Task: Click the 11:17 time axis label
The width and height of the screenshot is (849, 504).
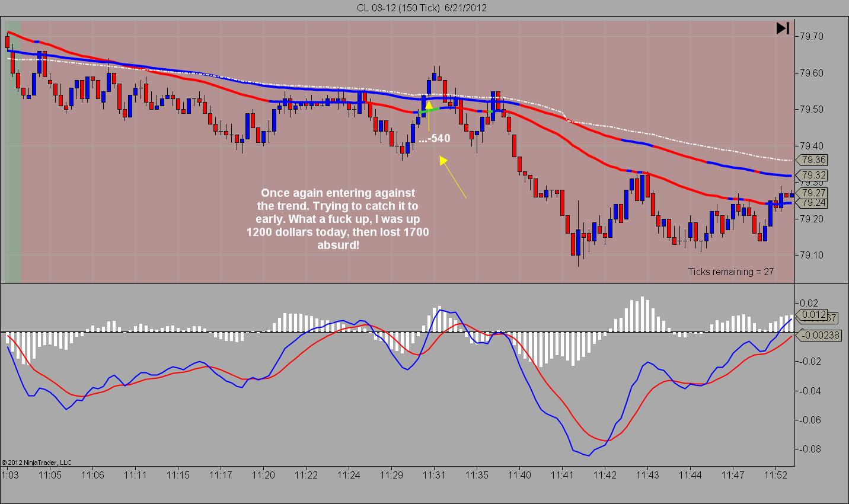Action: [221, 475]
